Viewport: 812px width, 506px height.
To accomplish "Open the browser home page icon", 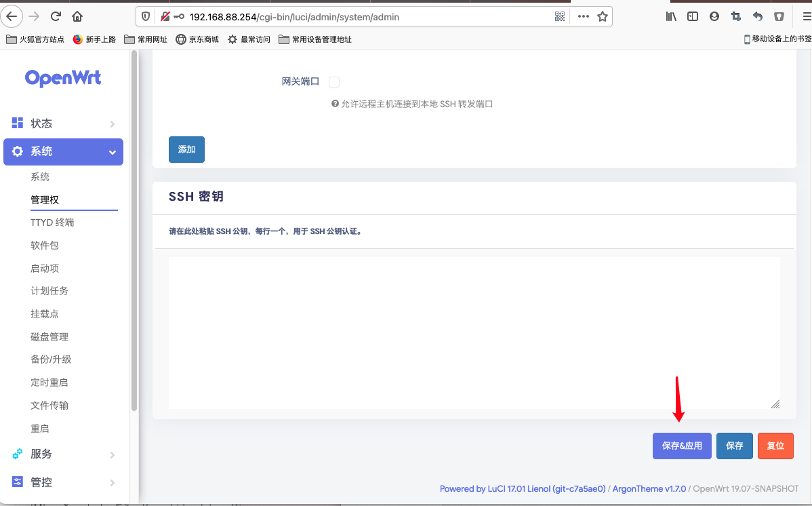I will (x=77, y=16).
